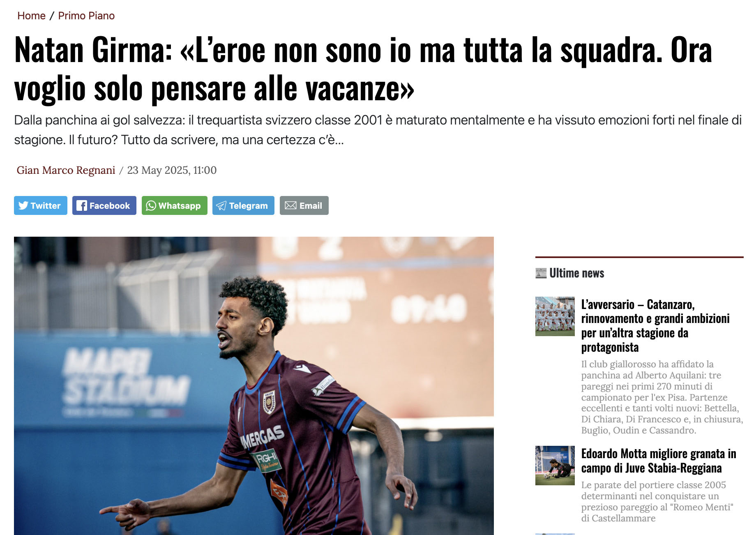The image size is (756, 535).
Task: Share via the Whatsapp button label
Action: (x=180, y=206)
